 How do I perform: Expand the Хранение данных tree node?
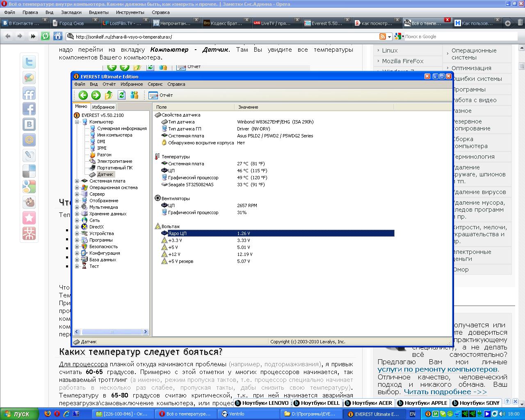click(x=77, y=214)
